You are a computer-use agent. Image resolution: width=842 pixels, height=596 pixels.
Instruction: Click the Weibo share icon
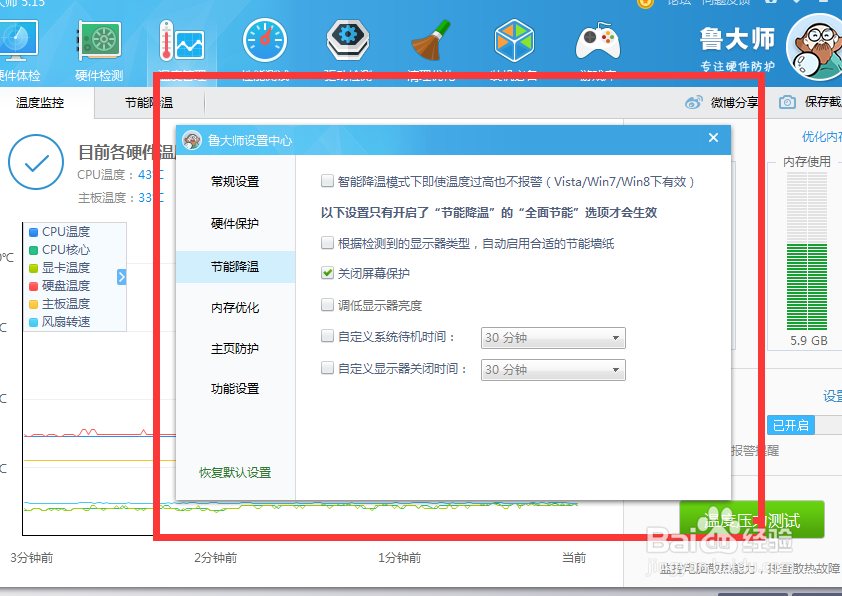[694, 102]
